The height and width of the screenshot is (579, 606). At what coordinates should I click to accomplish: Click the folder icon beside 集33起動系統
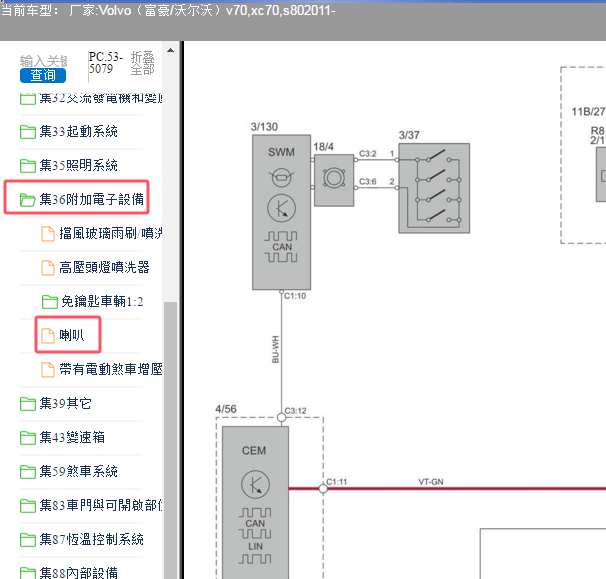click(x=28, y=132)
